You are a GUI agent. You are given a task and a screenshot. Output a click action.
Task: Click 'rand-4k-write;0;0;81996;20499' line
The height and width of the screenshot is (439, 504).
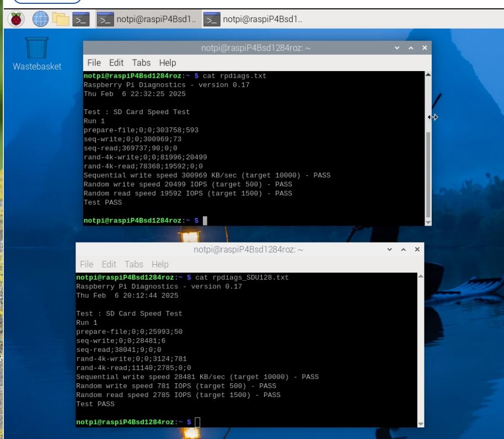[145, 157]
